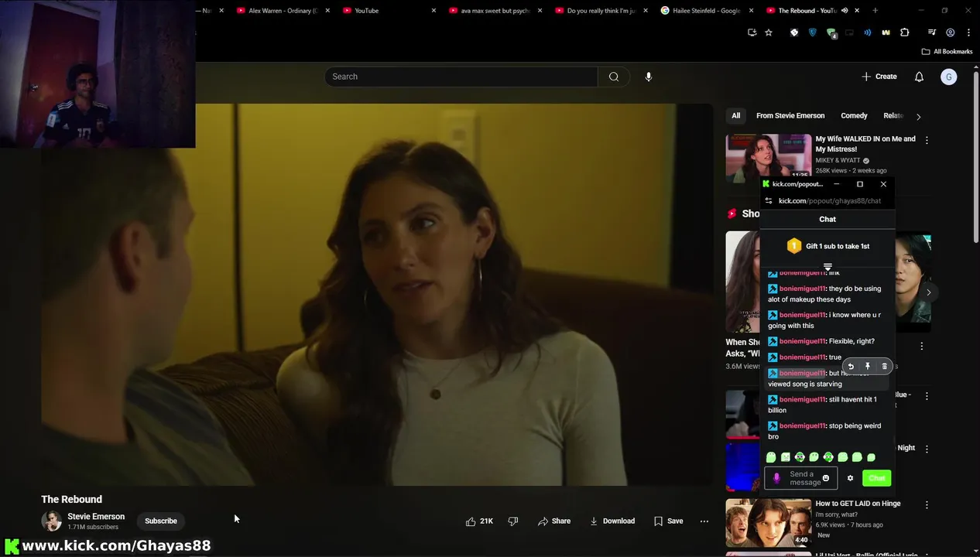Open three-dot menu under the Shorts card

pos(921,346)
